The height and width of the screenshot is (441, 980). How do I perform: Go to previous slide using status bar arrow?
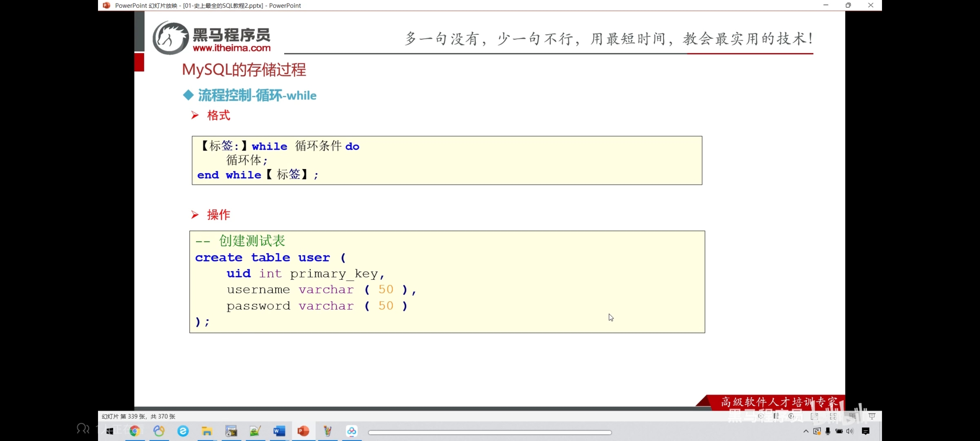click(761, 416)
